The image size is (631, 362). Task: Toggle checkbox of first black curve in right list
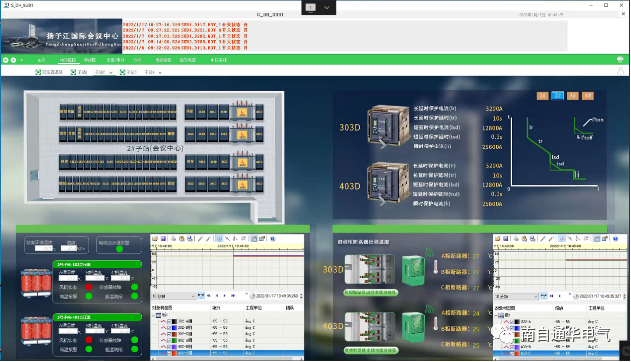[x=512, y=322]
